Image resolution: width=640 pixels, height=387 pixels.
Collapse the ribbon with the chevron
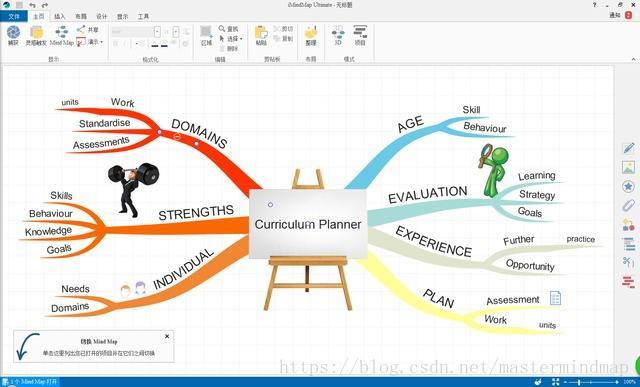click(x=634, y=60)
